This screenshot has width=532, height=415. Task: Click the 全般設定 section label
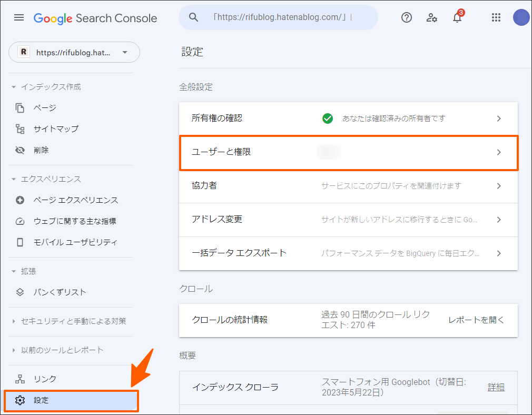[x=196, y=87]
